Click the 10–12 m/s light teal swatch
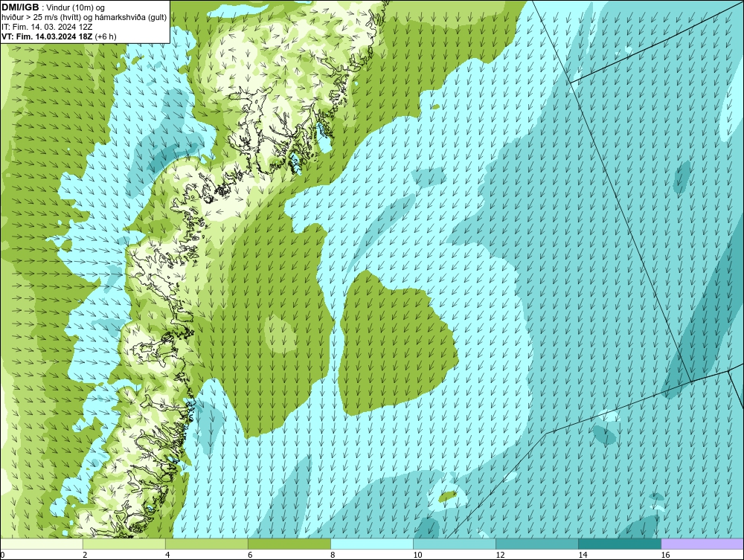The width and height of the screenshot is (744, 560). (455, 544)
